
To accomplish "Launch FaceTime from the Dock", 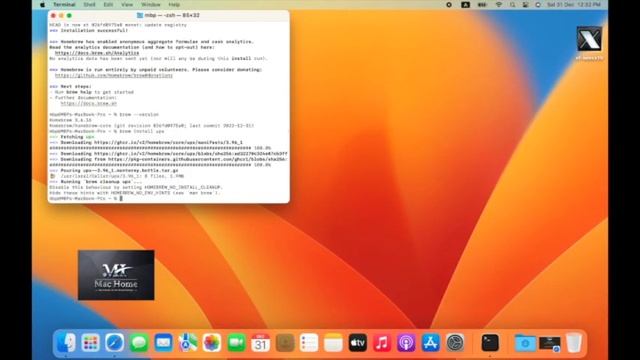I will click(x=236, y=342).
